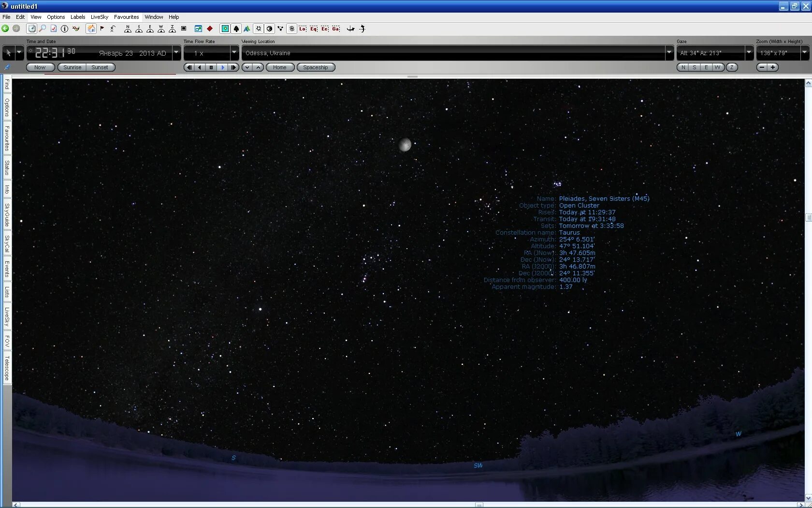Toggle Local (Lo) grid guide
This screenshot has width=812, height=508.
point(303,29)
